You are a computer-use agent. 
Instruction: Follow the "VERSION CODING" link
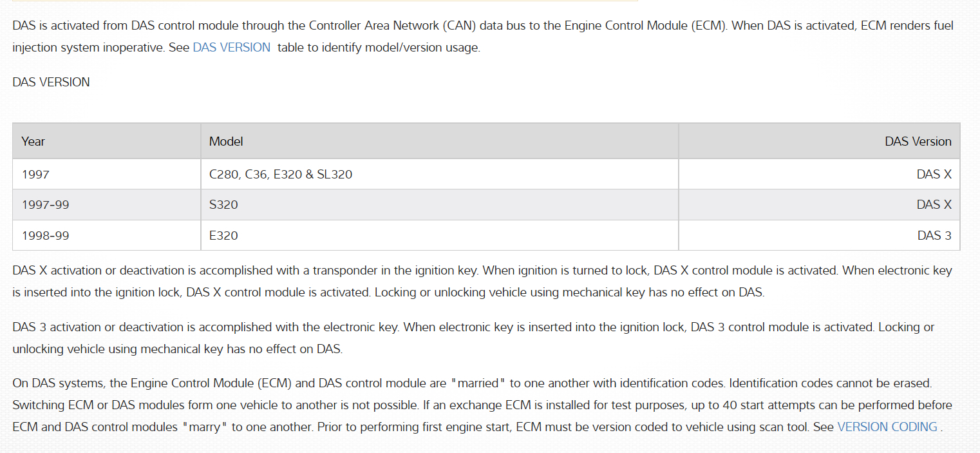(887, 427)
